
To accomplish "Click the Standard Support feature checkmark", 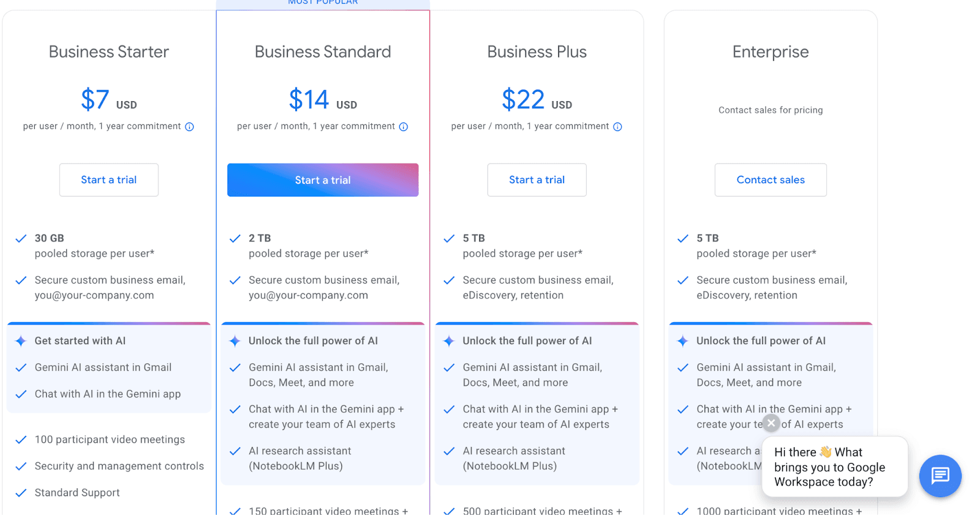I will coord(21,493).
